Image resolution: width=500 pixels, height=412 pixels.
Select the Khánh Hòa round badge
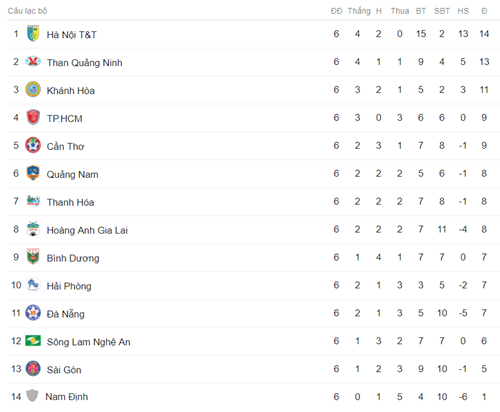pos(33,89)
